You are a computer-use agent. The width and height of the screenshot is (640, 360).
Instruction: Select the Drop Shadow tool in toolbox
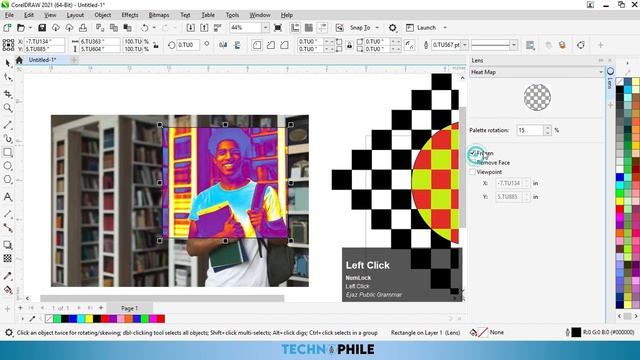click(x=8, y=245)
